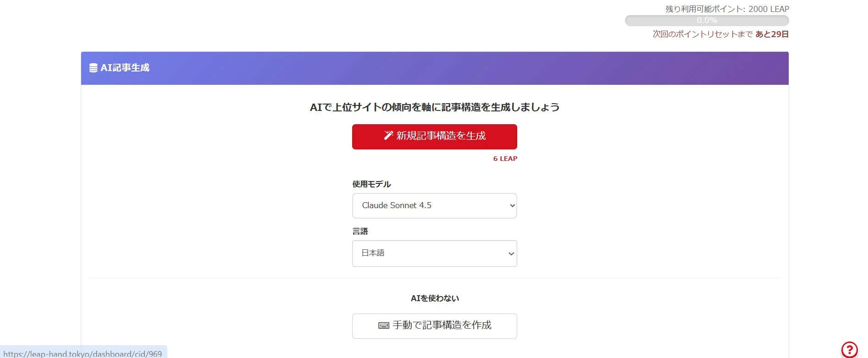Click the 6 LEAP cost label
This screenshot has width=868, height=358.
click(504, 158)
